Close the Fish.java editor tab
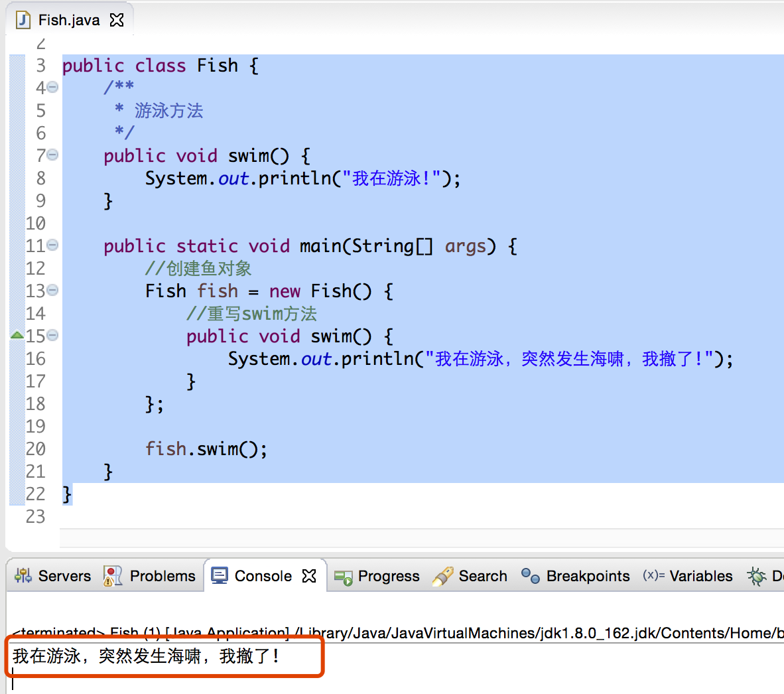The height and width of the screenshot is (694, 784). [117, 20]
